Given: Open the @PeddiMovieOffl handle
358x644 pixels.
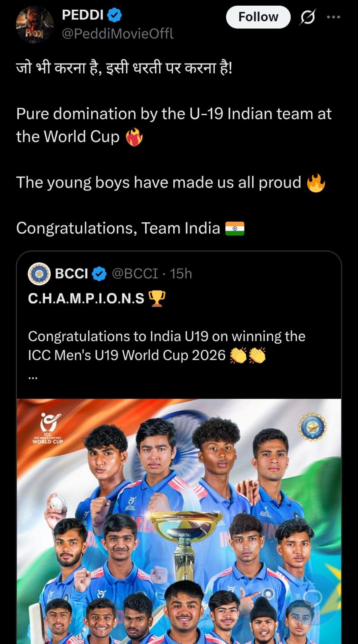Looking at the screenshot, I should pyautogui.click(x=117, y=34).
